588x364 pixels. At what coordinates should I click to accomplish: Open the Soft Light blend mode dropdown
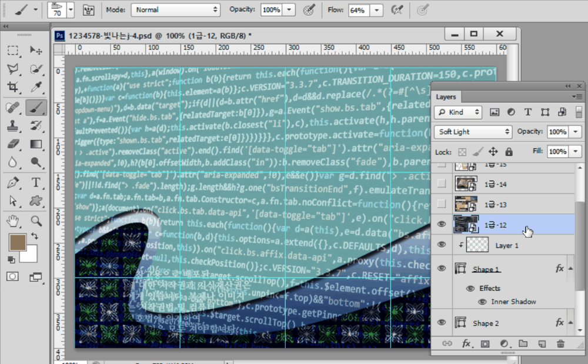coord(473,132)
